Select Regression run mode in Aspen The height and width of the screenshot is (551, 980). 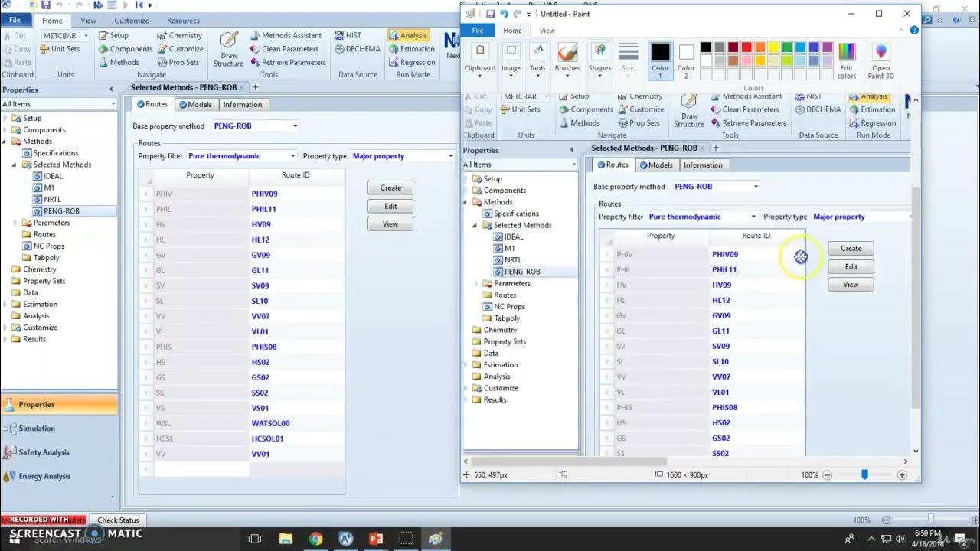(411, 63)
